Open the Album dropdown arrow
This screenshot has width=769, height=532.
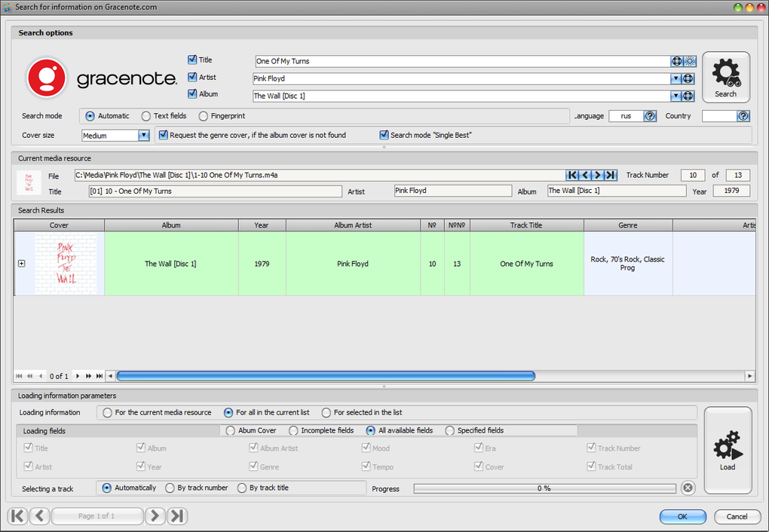point(676,96)
